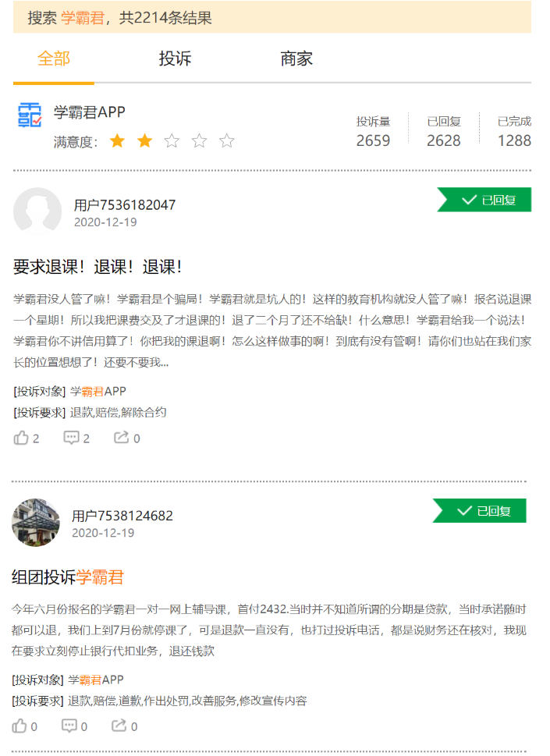Screen dimensions: 550x756
Task: Click the 已完成 1288 count
Action: [x=514, y=131]
